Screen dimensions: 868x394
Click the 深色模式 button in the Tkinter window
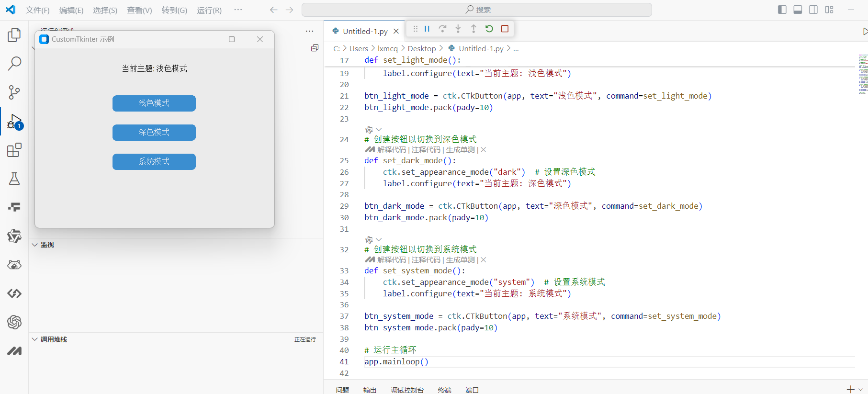154,133
